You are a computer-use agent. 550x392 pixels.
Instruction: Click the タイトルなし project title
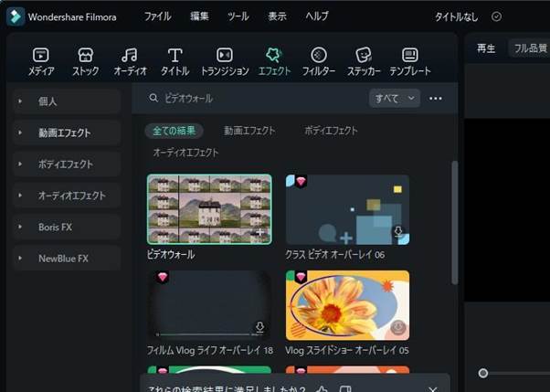coord(456,16)
